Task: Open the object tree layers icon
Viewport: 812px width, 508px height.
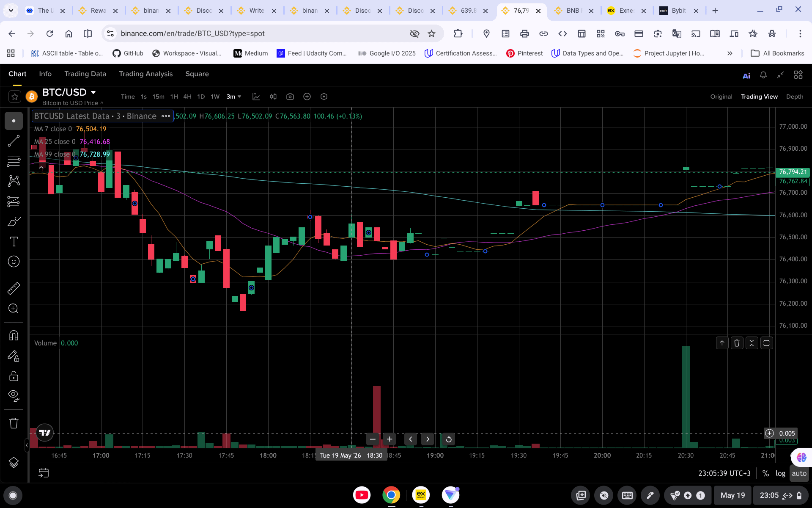Action: pos(14,463)
